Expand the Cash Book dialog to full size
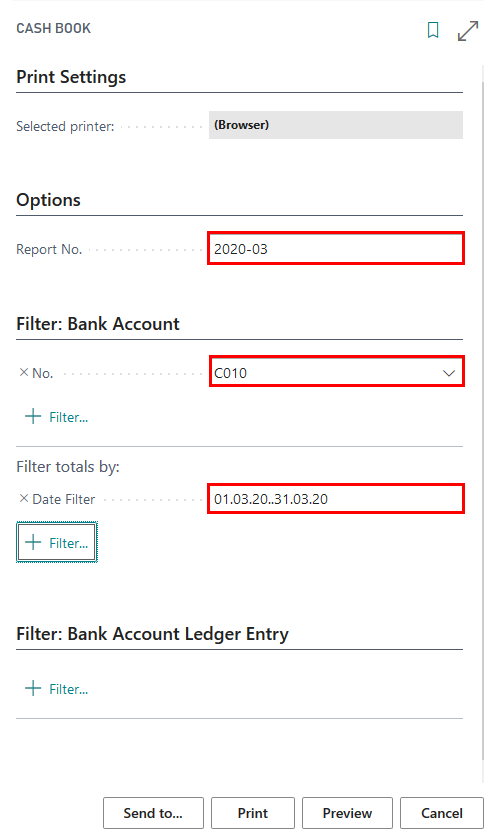This screenshot has width=484, height=838. (468, 30)
